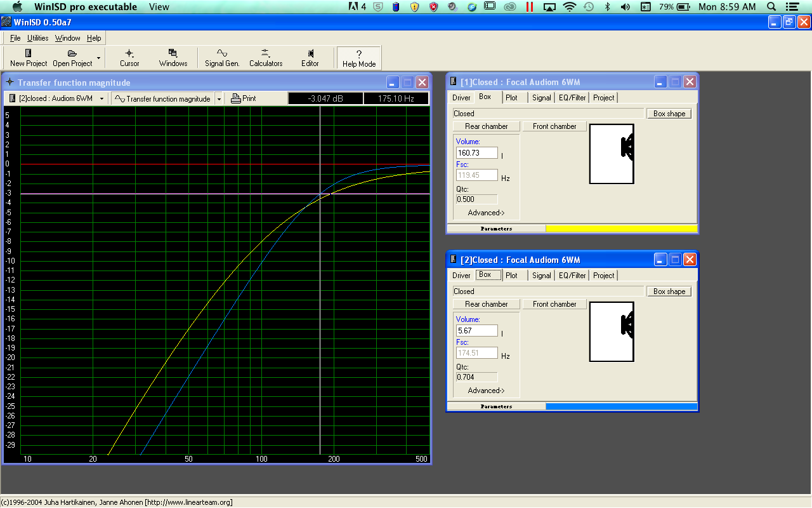This screenshot has height=508, width=812.
Task: Open the Calculators tool
Action: 266,58
